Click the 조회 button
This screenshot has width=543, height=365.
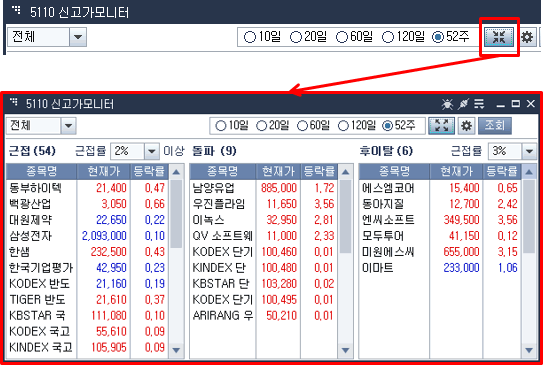pyautogui.click(x=495, y=125)
